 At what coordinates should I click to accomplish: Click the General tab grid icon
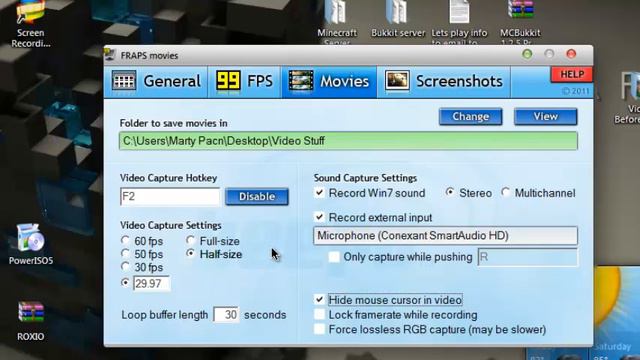(x=124, y=81)
